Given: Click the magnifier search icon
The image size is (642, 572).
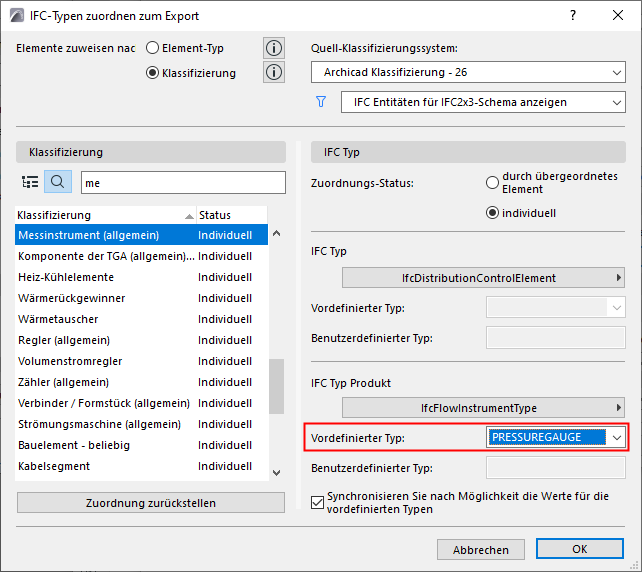Looking at the screenshot, I should (58, 182).
